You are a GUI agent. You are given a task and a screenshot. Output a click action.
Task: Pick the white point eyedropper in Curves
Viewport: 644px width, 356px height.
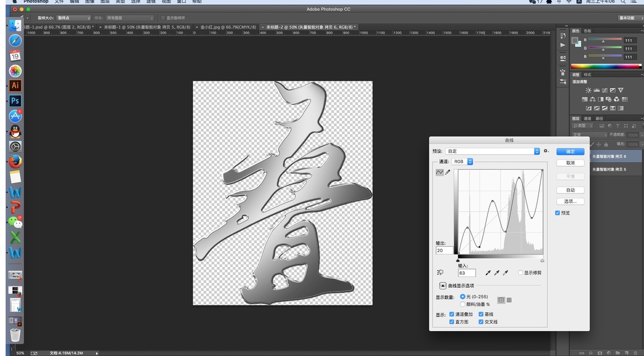coord(506,273)
